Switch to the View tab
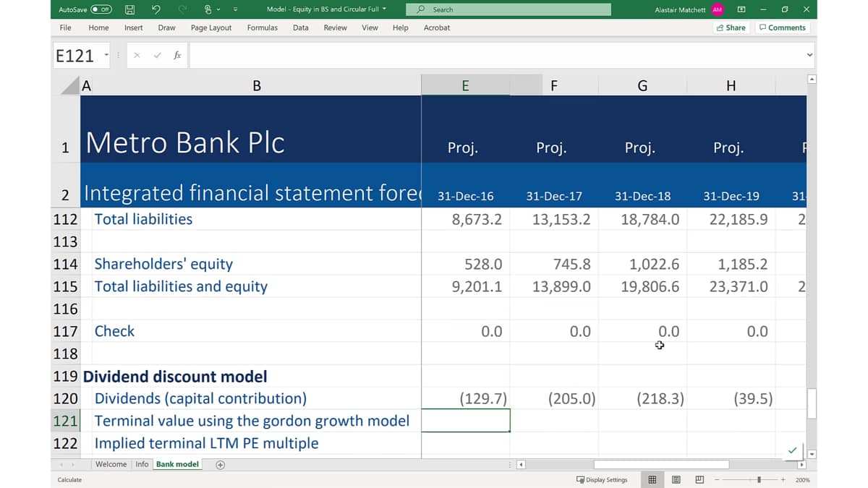868x488 pixels. [x=370, y=27]
